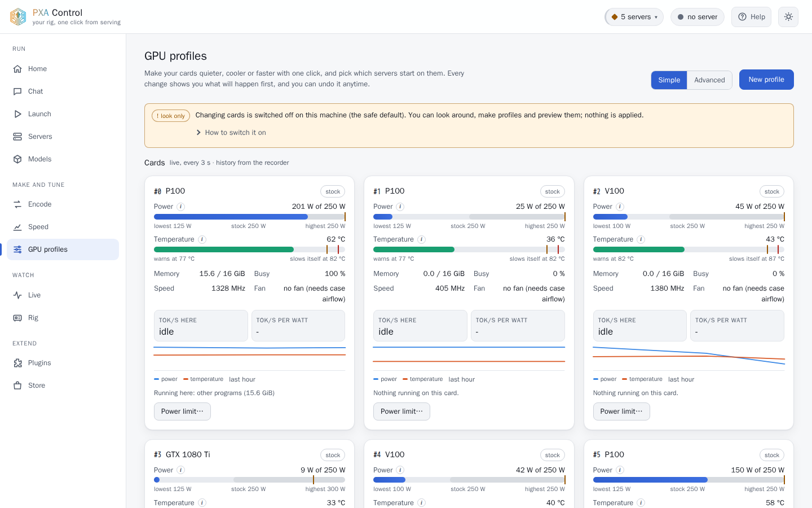Open the Help button

[x=751, y=17]
